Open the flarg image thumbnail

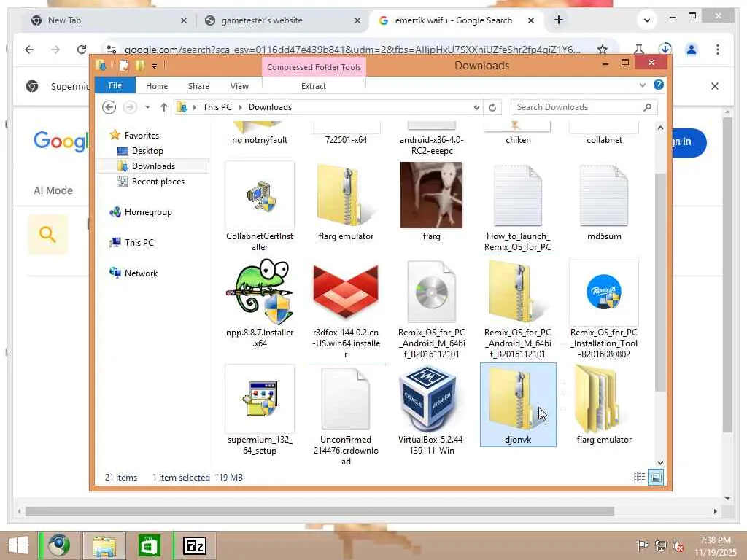point(431,195)
